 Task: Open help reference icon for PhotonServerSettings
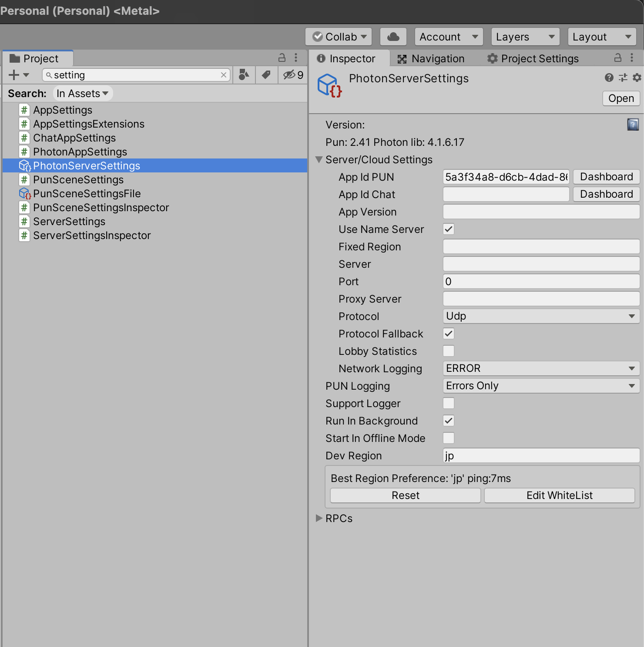(609, 78)
